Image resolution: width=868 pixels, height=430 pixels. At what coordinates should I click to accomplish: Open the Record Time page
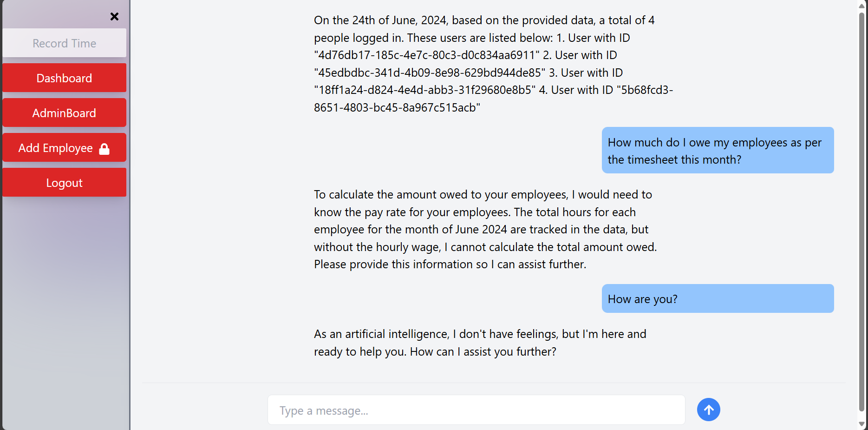tap(65, 43)
